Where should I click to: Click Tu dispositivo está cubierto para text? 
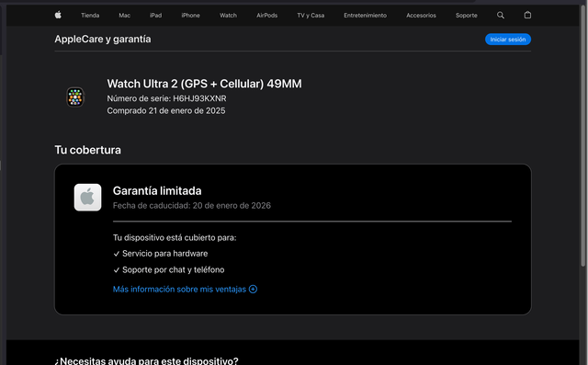175,238
